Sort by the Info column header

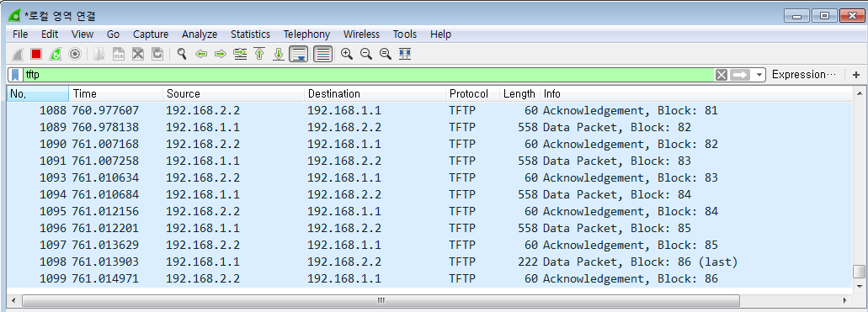pyautogui.click(x=695, y=94)
